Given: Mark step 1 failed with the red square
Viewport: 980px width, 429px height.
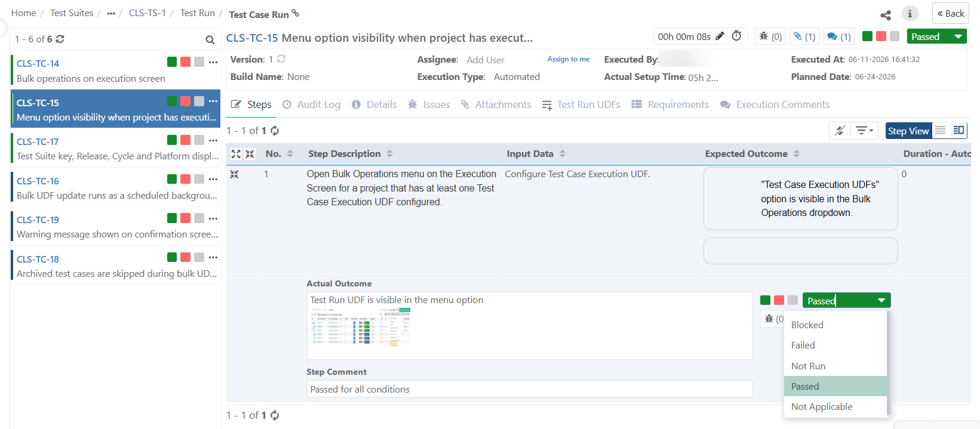Looking at the screenshot, I should click(x=779, y=300).
